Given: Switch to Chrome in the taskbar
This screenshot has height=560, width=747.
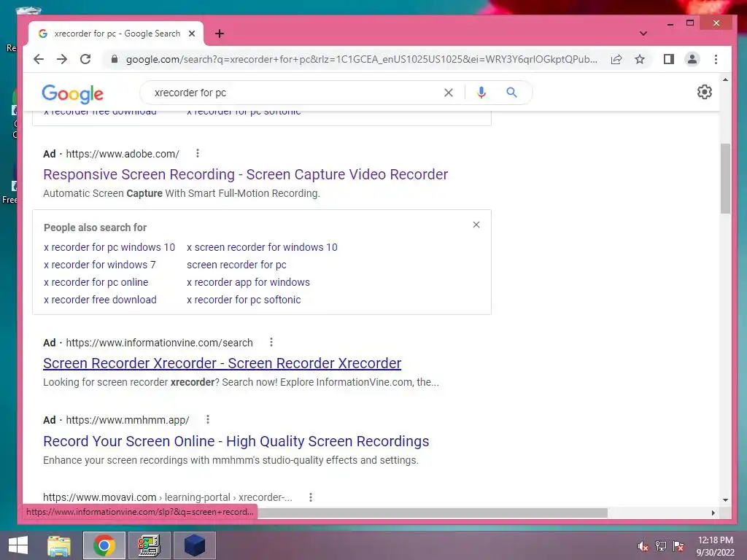Looking at the screenshot, I should (x=104, y=545).
